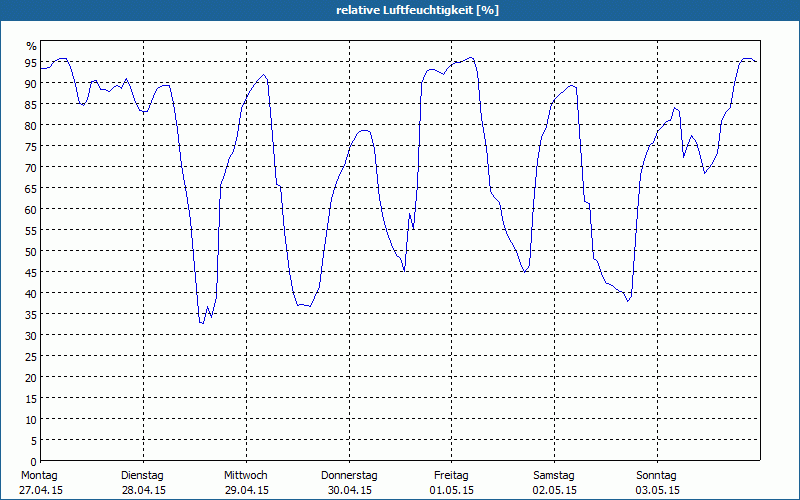The width and height of the screenshot is (800, 500).
Task: Select the 'Freitag' day label
Action: point(451,476)
